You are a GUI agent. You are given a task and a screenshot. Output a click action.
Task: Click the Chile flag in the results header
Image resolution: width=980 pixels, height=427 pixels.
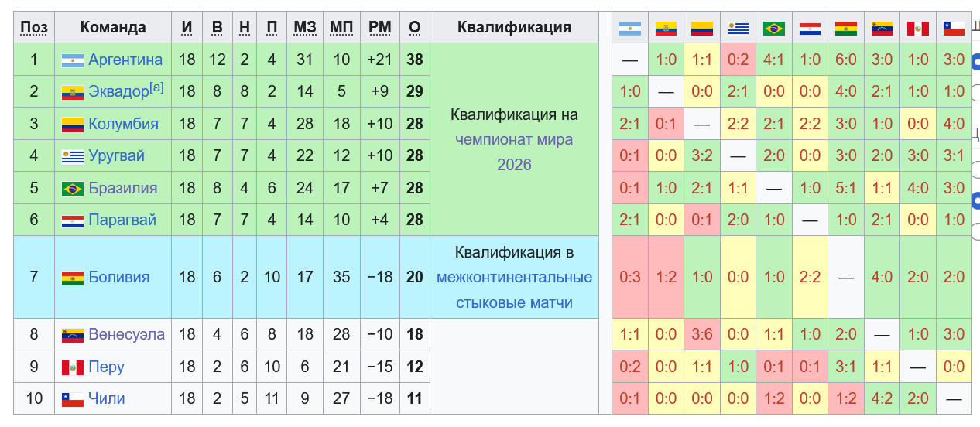(x=953, y=29)
